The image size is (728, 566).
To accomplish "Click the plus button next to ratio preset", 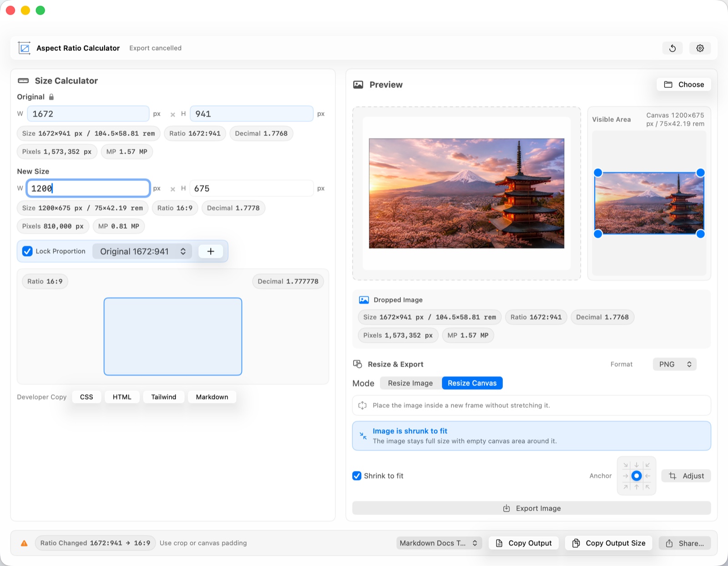I will pos(211,251).
